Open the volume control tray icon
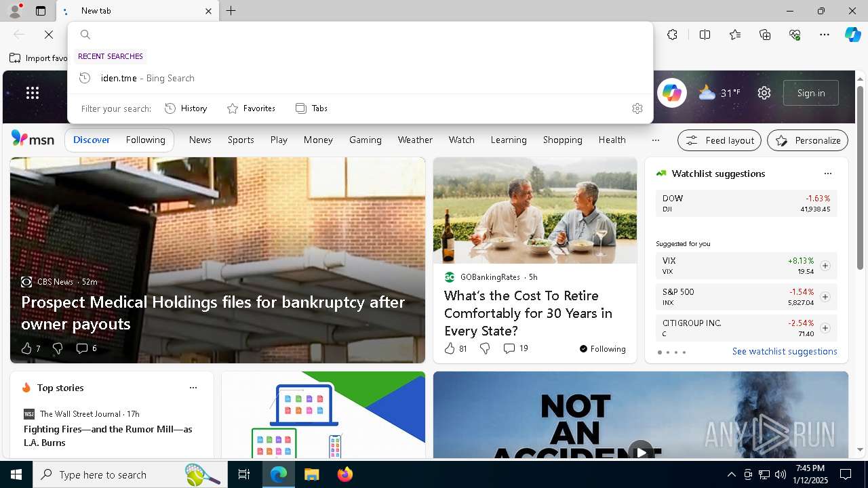 point(780,474)
